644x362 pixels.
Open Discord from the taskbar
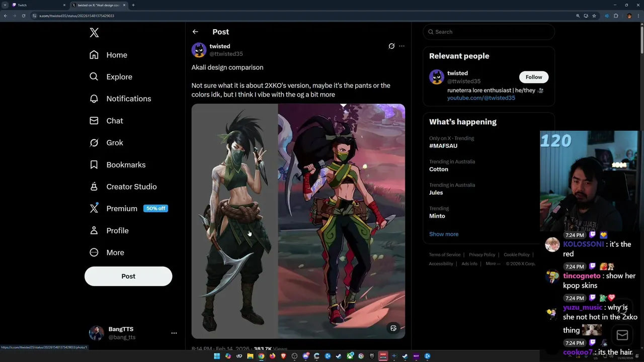pos(305,356)
